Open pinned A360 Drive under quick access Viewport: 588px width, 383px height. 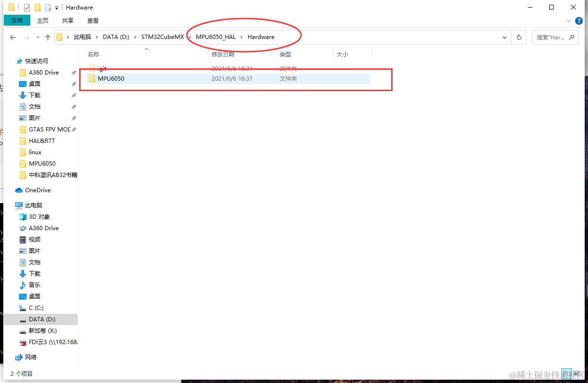pos(44,73)
